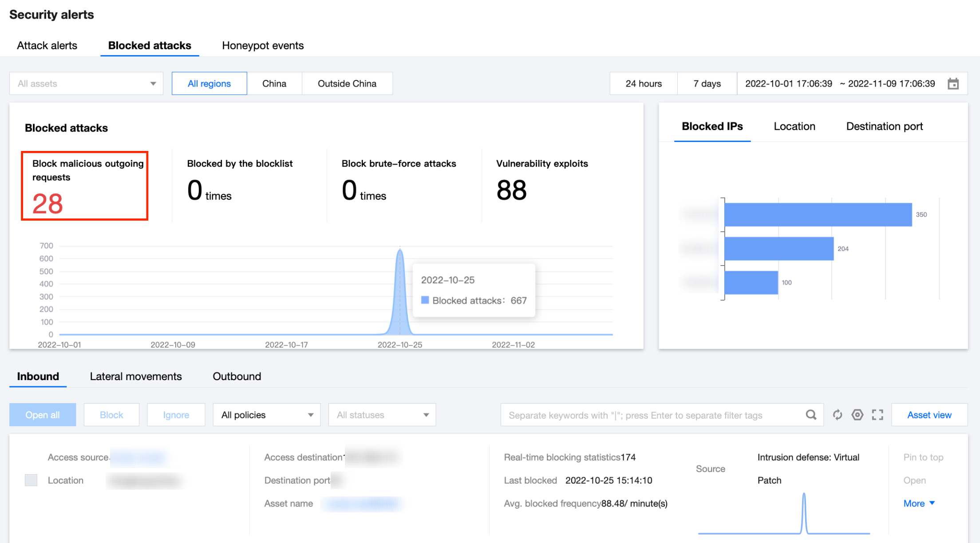Image resolution: width=980 pixels, height=543 pixels.
Task: Click the search magnifier icon
Action: click(811, 415)
